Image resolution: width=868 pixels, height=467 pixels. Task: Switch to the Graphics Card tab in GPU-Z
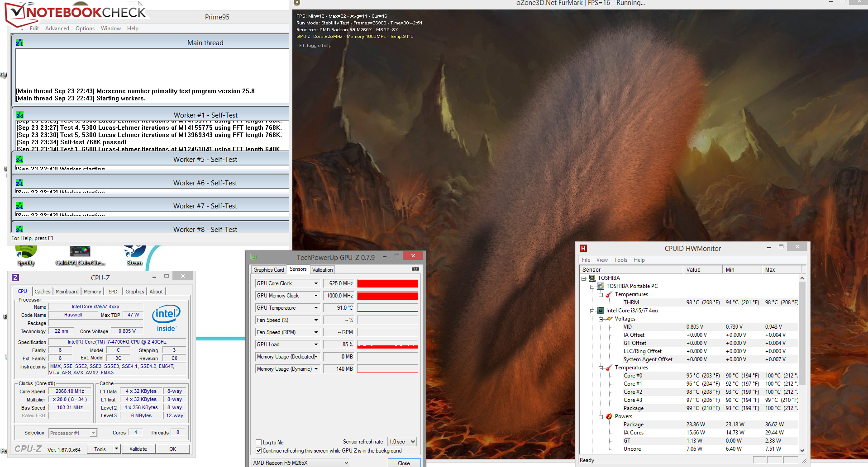[269, 270]
